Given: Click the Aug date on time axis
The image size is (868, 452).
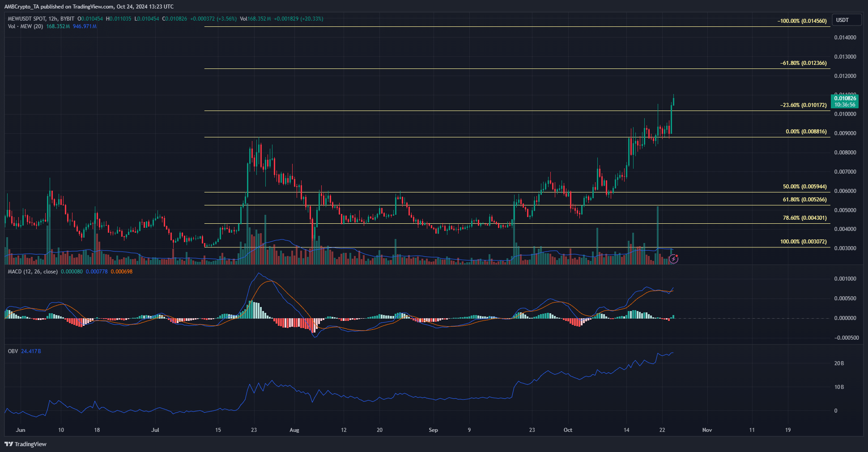Looking at the screenshot, I should [x=294, y=430].
